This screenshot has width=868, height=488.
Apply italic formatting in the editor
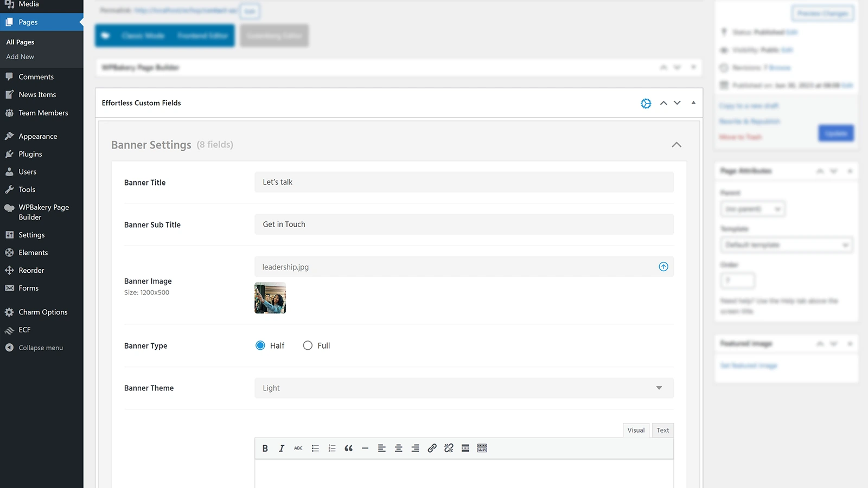tap(282, 448)
